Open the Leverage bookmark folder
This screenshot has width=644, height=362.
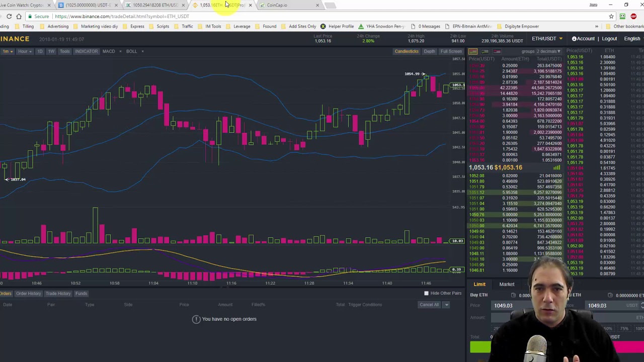pyautogui.click(x=238, y=26)
